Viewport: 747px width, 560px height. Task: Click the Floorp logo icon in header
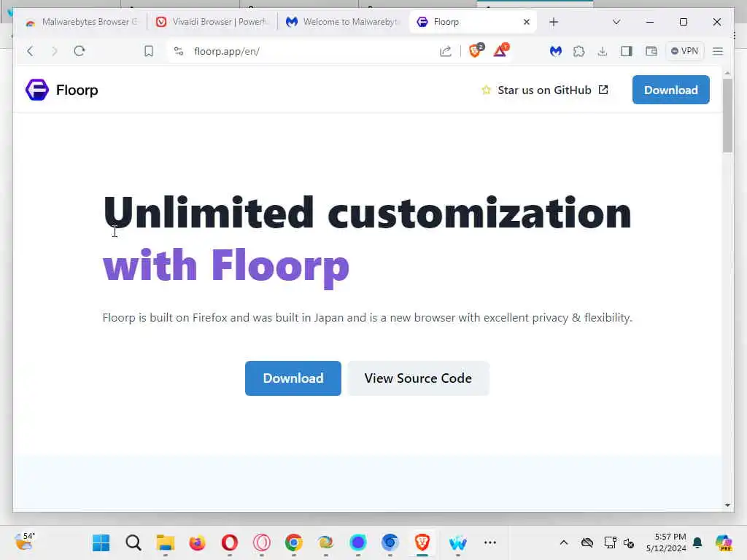(x=36, y=90)
